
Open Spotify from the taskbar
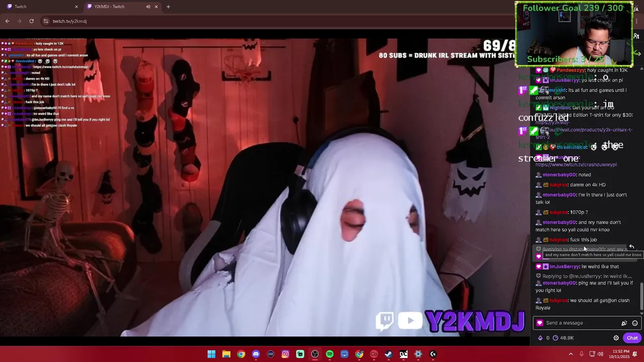[x=330, y=354]
